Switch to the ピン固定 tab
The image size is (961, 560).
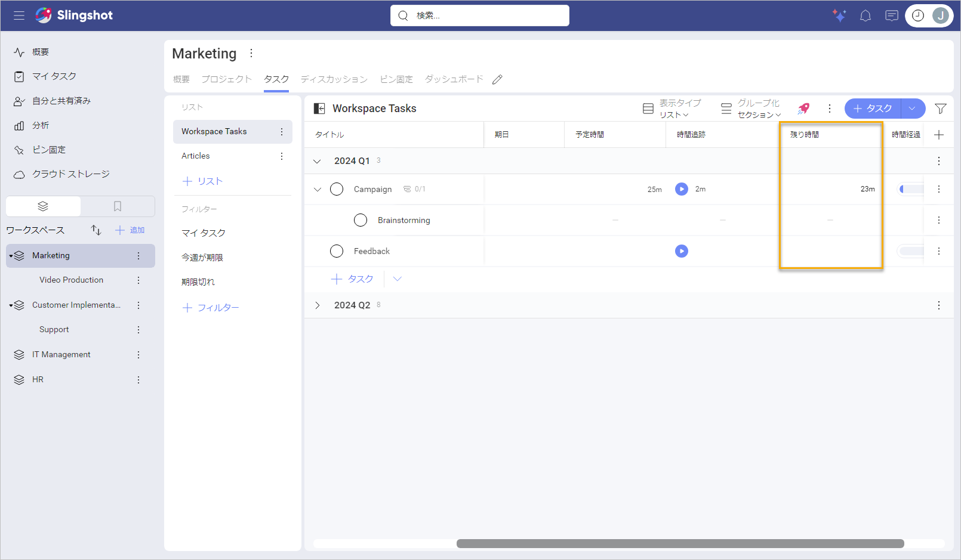coord(396,79)
